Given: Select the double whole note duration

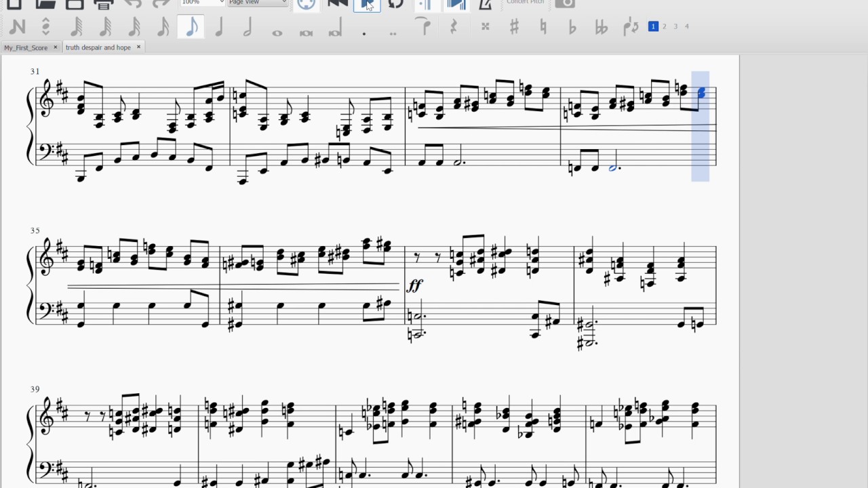Looking at the screenshot, I should (306, 32).
